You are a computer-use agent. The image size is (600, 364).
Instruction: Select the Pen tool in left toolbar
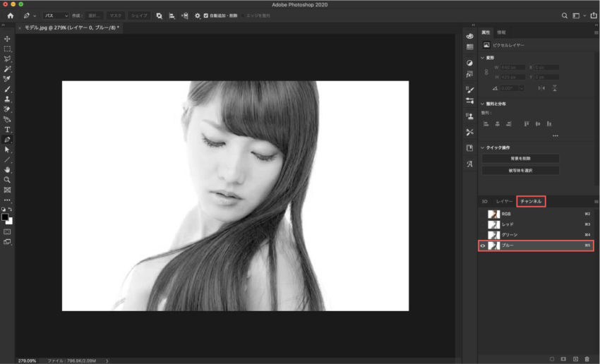pos(7,140)
